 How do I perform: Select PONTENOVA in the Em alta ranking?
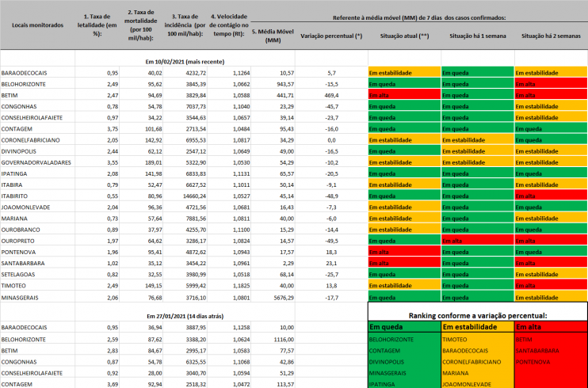(x=532, y=362)
